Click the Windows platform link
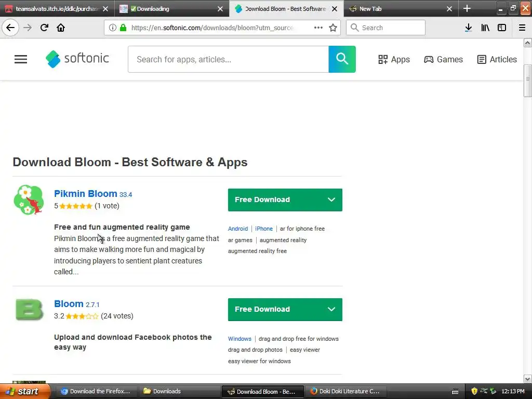This screenshot has height=399, width=532. click(x=240, y=339)
